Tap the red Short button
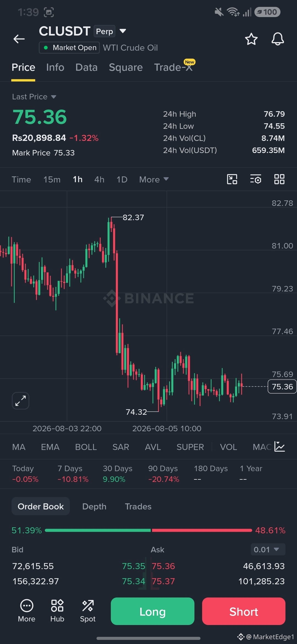The width and height of the screenshot is (297, 644). (244, 611)
